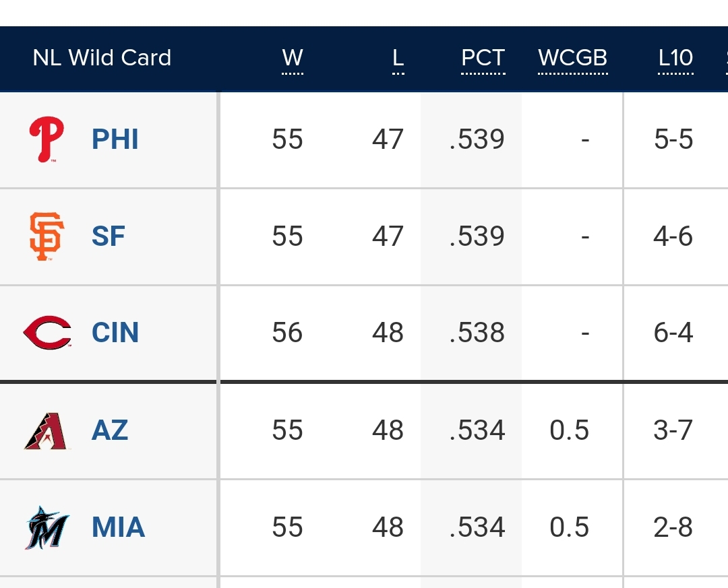Click the NL Wild Card heading
The height and width of the screenshot is (588, 728).
(102, 58)
